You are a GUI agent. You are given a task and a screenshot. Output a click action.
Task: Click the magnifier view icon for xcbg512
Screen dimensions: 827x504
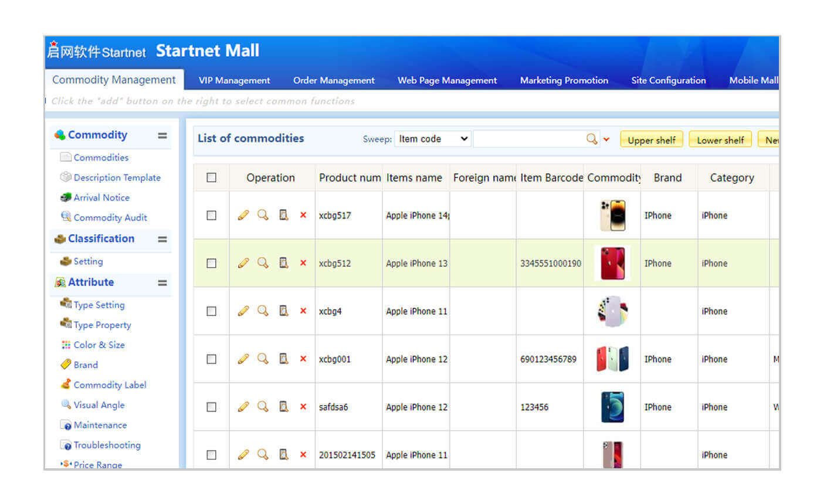tap(263, 263)
